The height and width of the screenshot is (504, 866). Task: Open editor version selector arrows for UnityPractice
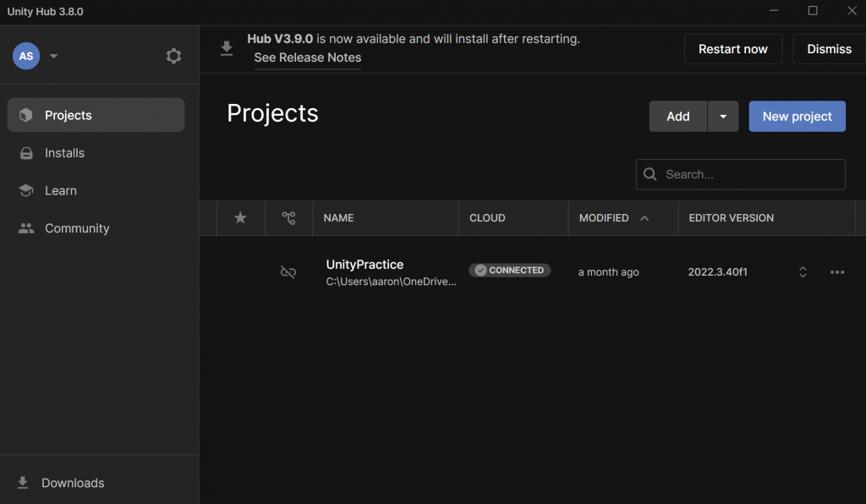pos(803,271)
